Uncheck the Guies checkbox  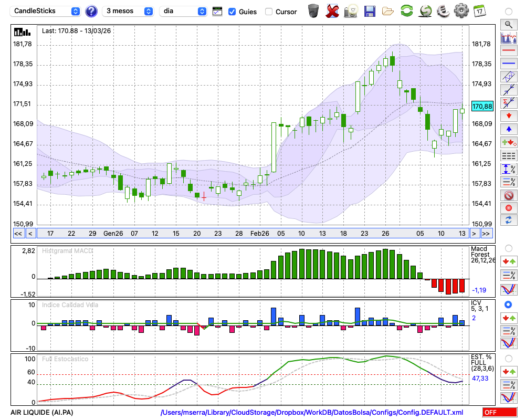pyautogui.click(x=232, y=12)
